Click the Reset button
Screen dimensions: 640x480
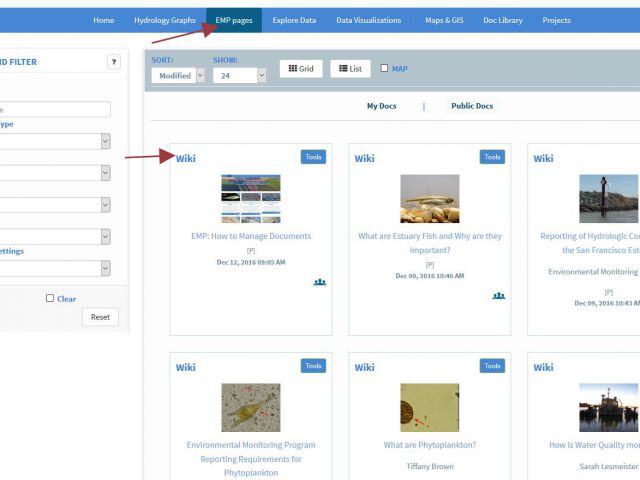pos(100,317)
